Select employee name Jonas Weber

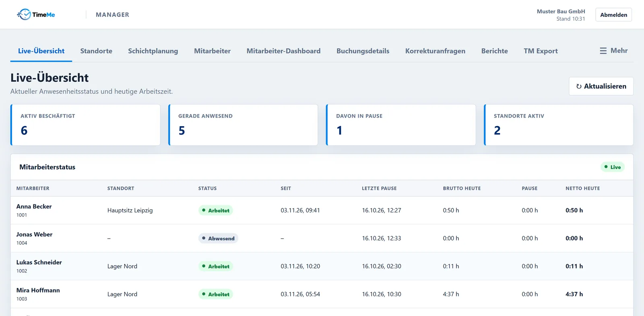pos(34,234)
